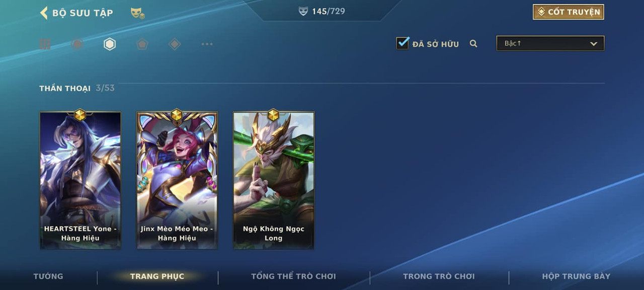
Task: Select the diamond tier filter icon
Action: coord(175,44)
